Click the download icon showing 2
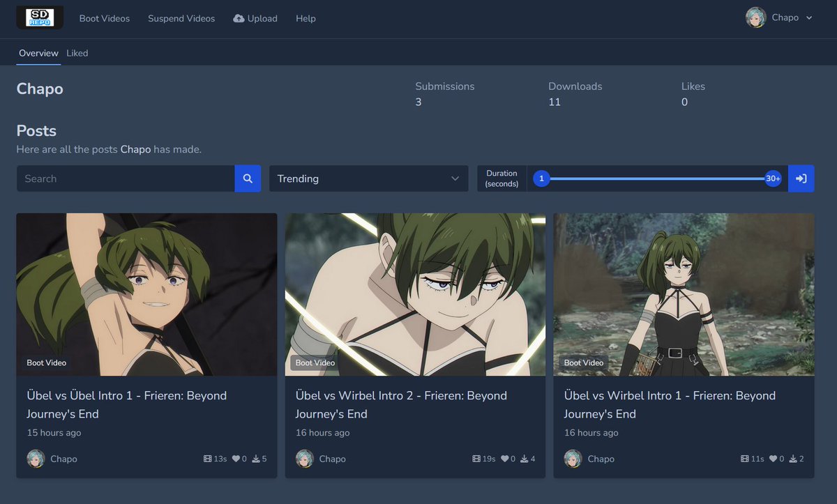837x504 pixels. coord(792,459)
